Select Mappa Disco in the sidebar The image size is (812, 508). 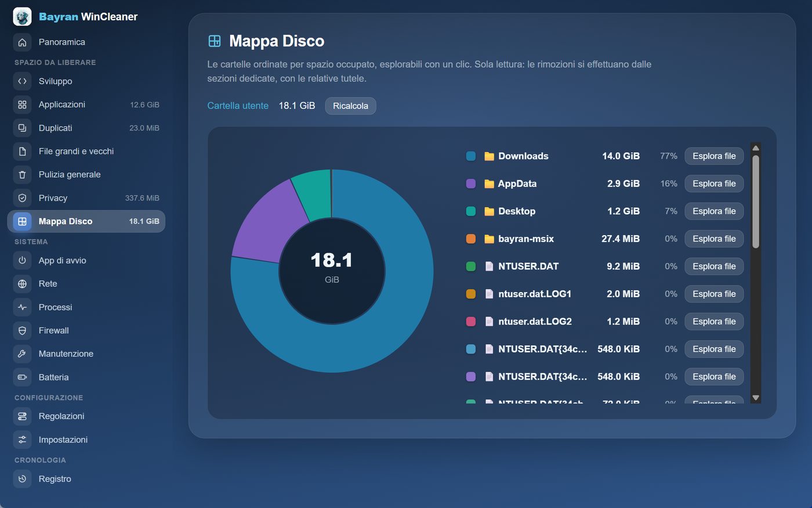[x=86, y=221]
